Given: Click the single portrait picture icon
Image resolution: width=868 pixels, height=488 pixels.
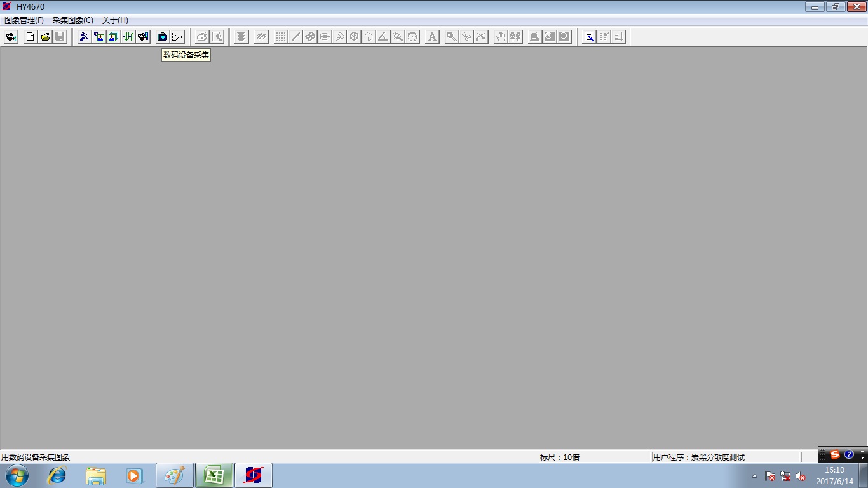Looking at the screenshot, I should click(x=99, y=37).
